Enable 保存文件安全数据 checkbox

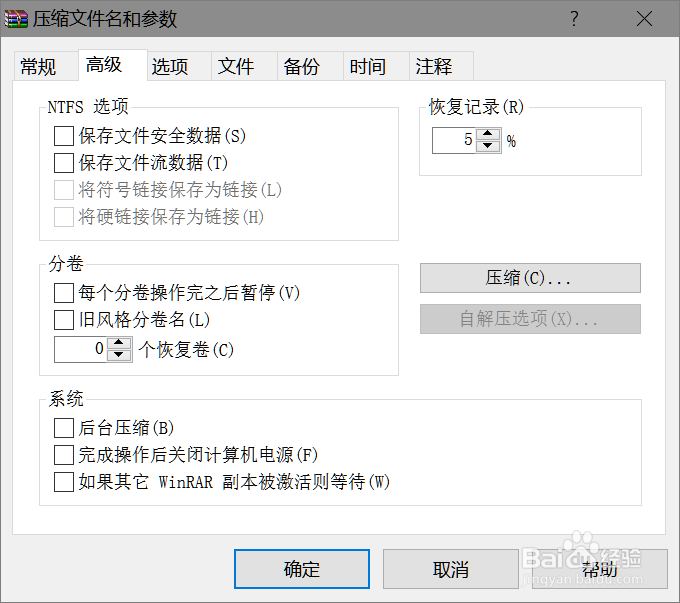click(64, 135)
